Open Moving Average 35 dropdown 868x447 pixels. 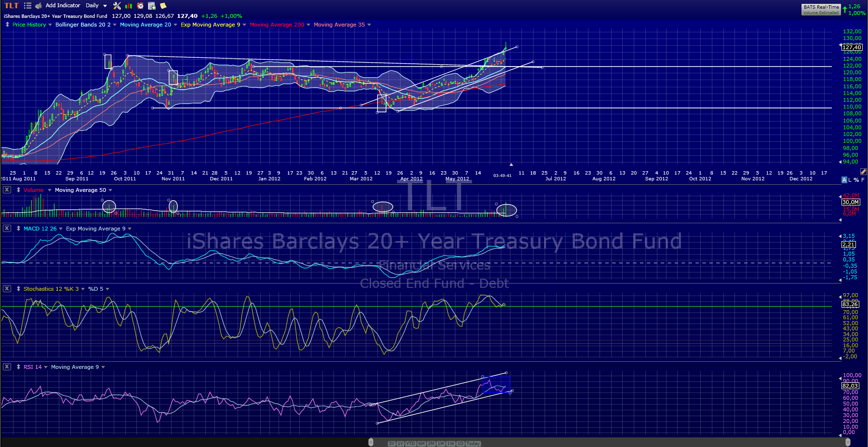click(369, 25)
